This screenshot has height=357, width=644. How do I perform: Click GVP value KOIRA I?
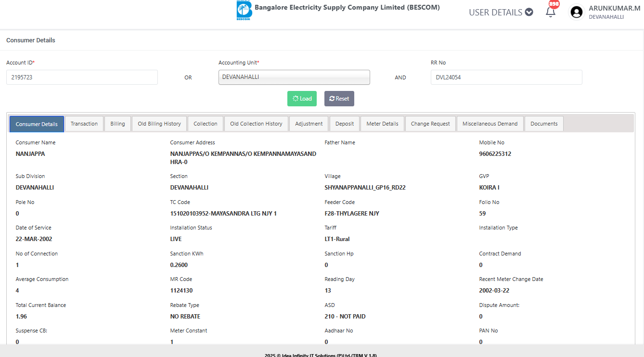[x=489, y=188]
